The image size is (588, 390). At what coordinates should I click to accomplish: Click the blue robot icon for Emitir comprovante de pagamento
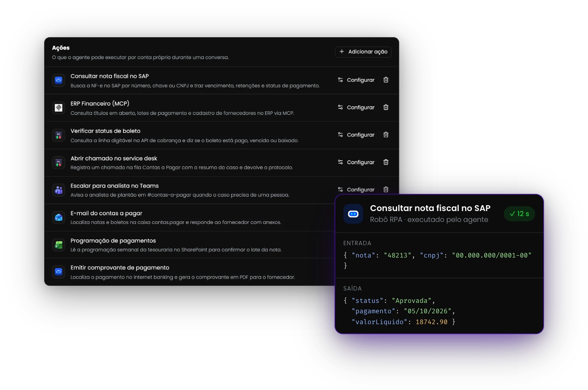[x=58, y=272]
